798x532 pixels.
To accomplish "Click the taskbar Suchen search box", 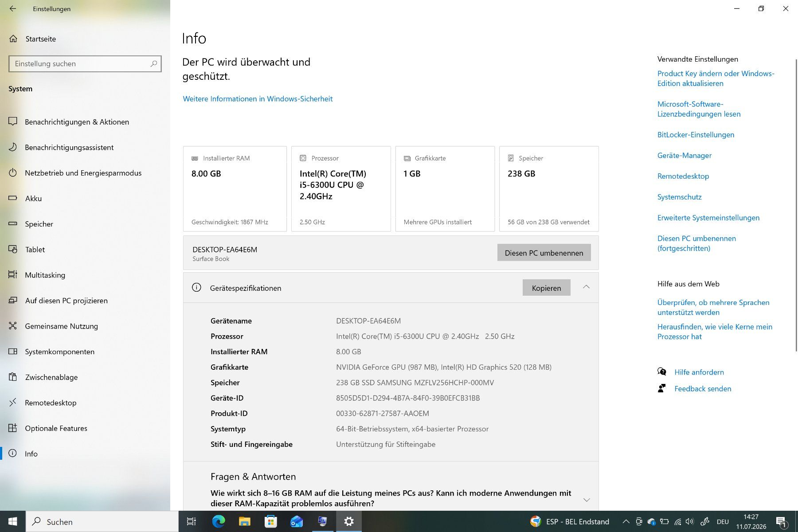I will [x=102, y=521].
